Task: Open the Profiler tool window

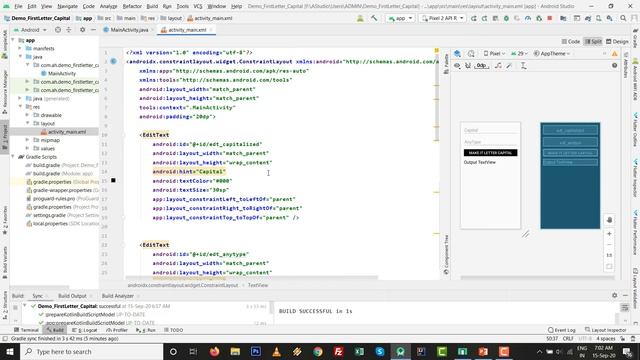Action: click(x=117, y=330)
